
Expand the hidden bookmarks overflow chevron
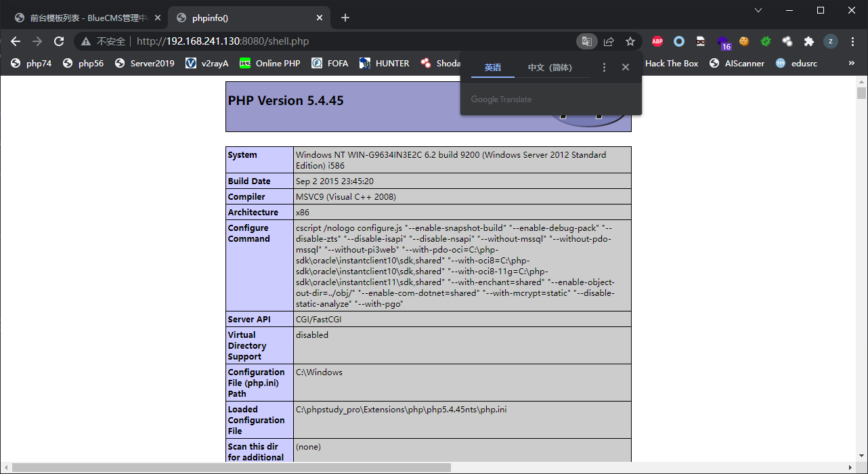[852, 64]
